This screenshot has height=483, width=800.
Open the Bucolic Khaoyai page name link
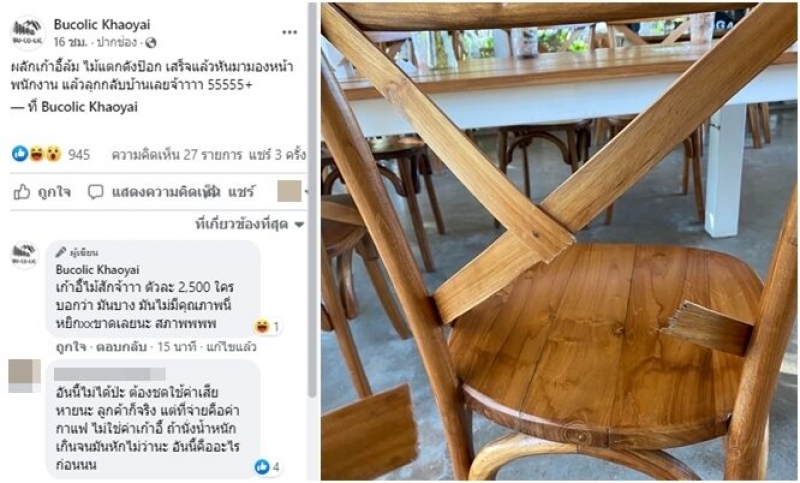(x=102, y=24)
